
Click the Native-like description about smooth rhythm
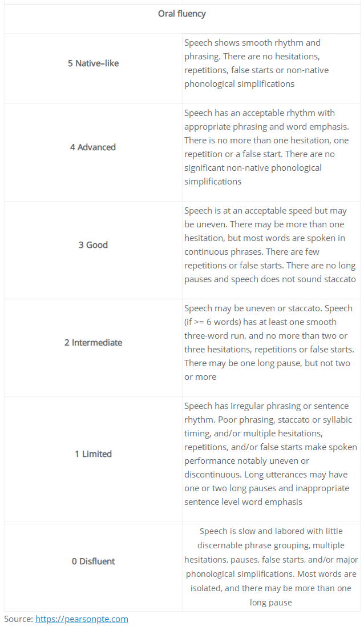256,63
